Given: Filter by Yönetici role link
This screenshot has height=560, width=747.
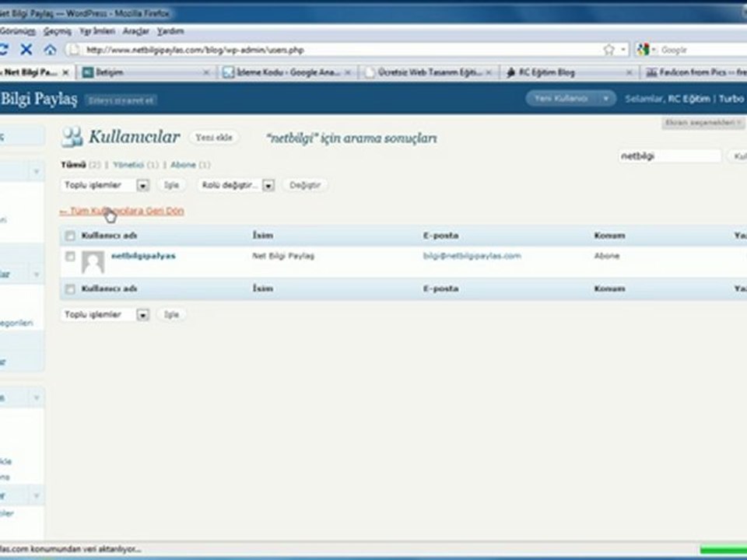Looking at the screenshot, I should [x=128, y=165].
